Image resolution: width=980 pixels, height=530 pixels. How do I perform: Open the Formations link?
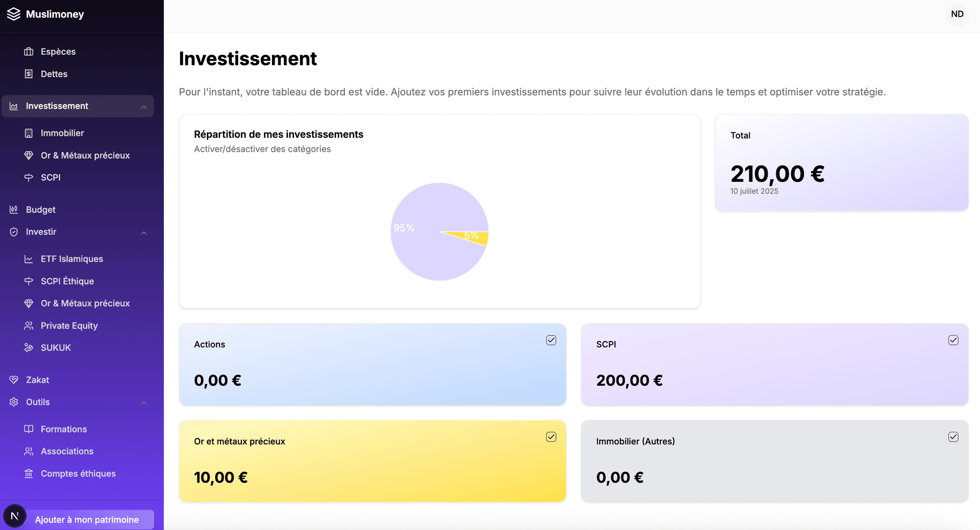[x=64, y=429]
